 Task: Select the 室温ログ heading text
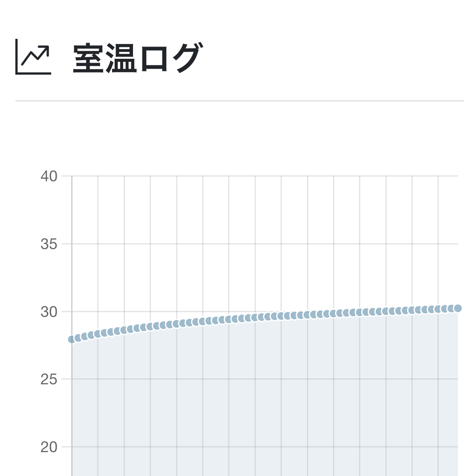[x=136, y=58]
